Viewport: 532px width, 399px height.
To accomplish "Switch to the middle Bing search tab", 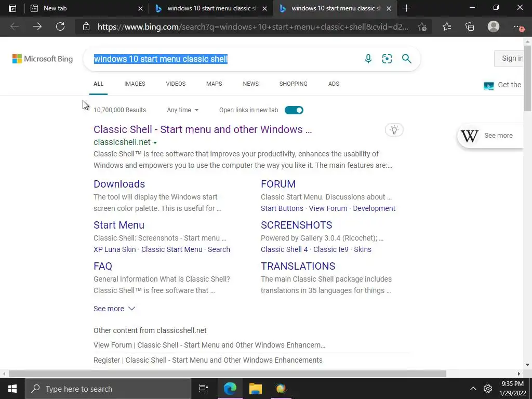I will coord(211,8).
